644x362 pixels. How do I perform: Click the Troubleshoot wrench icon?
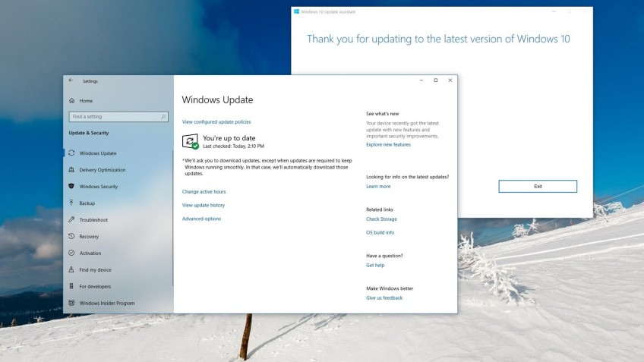pos(71,219)
